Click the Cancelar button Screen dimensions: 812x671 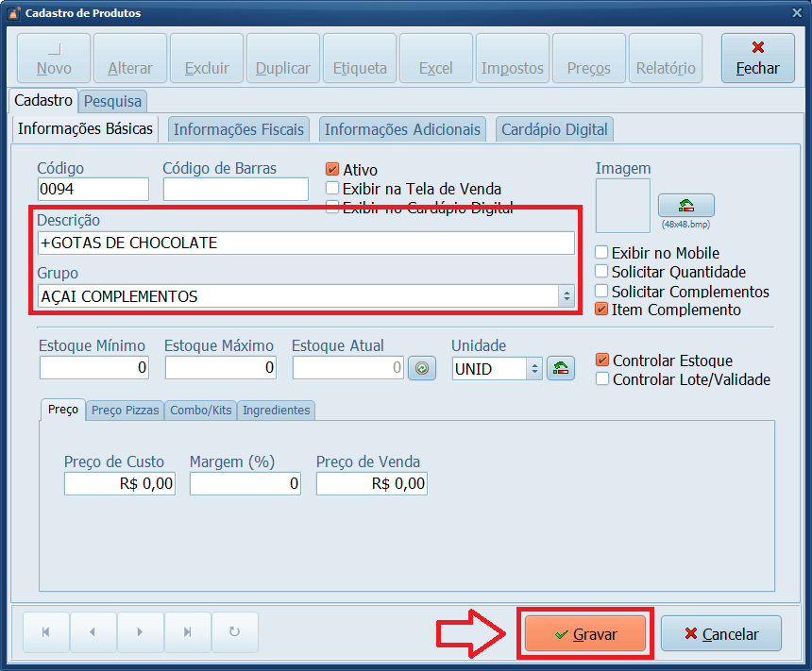pyautogui.click(x=721, y=634)
